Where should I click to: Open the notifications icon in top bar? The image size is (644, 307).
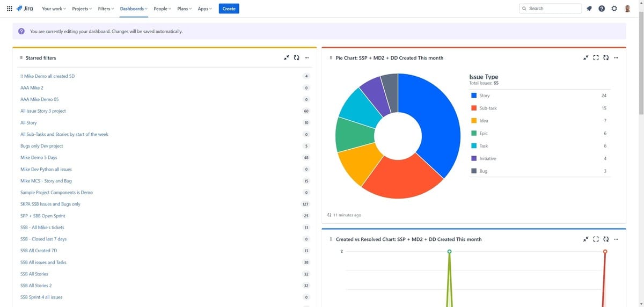(x=589, y=9)
